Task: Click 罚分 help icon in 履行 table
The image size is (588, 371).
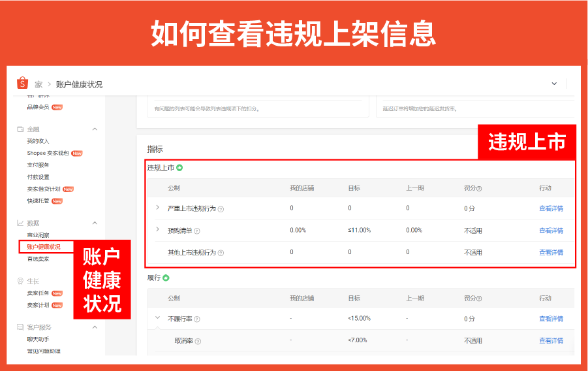Action: (479, 299)
